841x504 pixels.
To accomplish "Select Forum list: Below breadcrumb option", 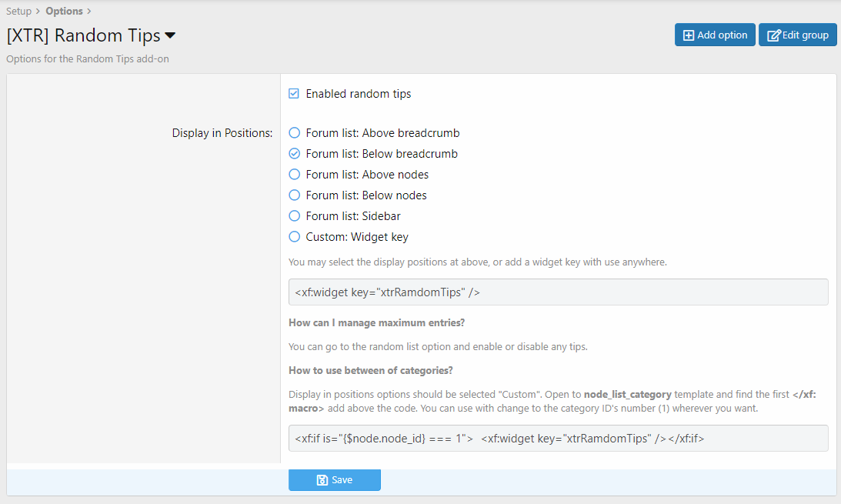I will [x=294, y=154].
